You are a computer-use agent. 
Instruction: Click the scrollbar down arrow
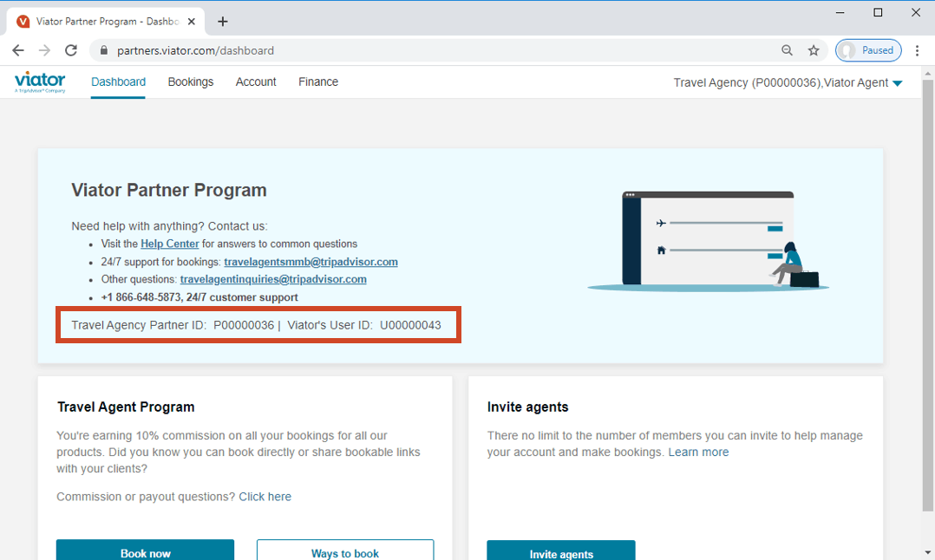click(x=927, y=553)
